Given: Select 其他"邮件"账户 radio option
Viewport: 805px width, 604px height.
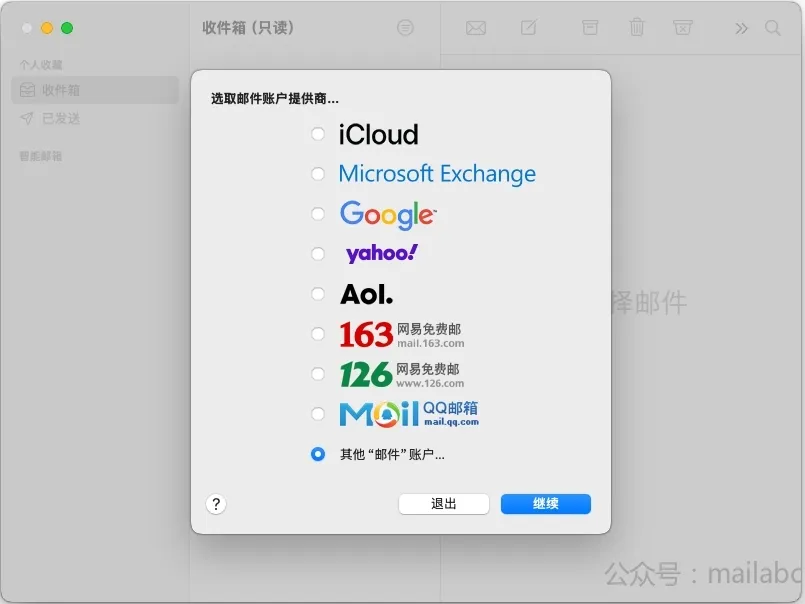Looking at the screenshot, I should pyautogui.click(x=318, y=454).
